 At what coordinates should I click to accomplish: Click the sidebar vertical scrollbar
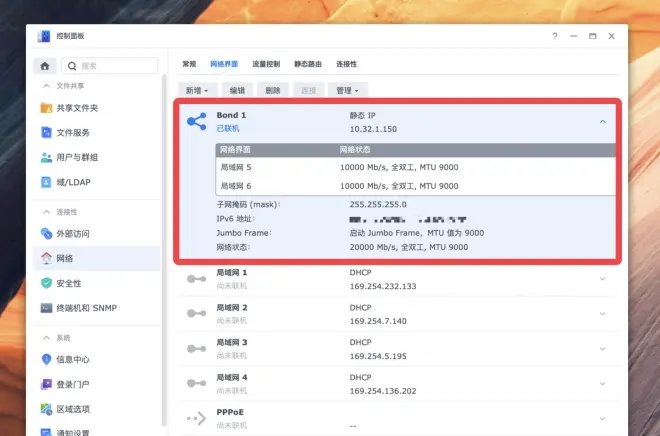[x=164, y=251]
